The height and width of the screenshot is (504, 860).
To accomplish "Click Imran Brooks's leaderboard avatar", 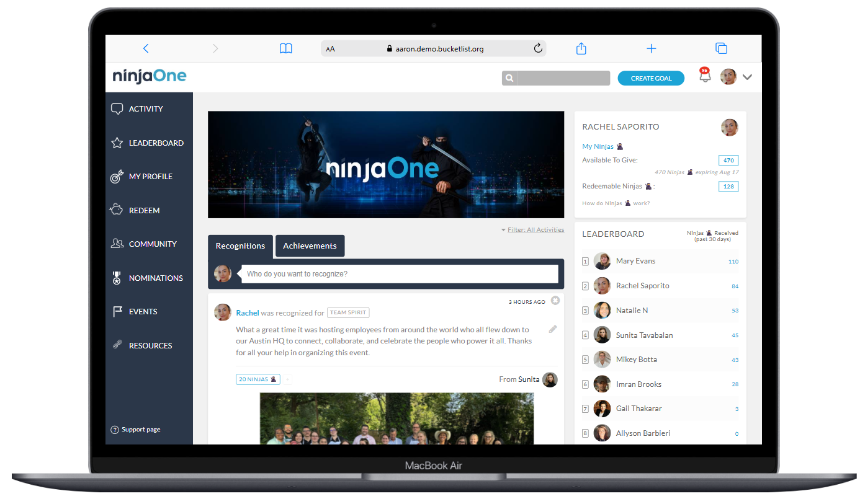I will point(602,384).
